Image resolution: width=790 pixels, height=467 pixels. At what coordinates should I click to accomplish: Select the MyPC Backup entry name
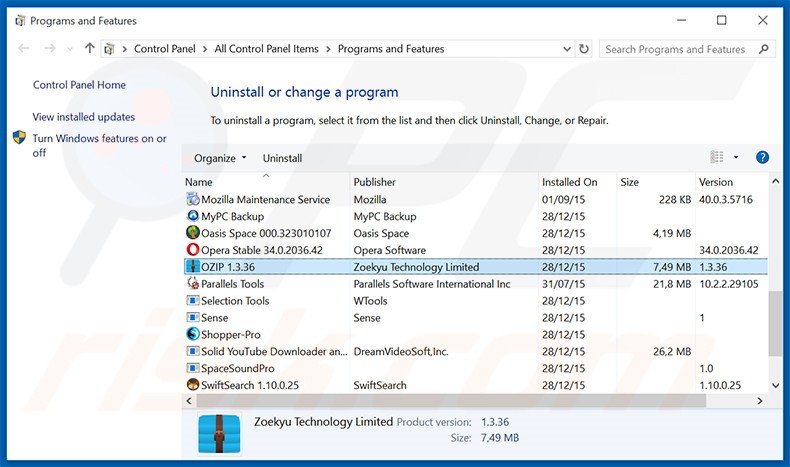tap(232, 217)
